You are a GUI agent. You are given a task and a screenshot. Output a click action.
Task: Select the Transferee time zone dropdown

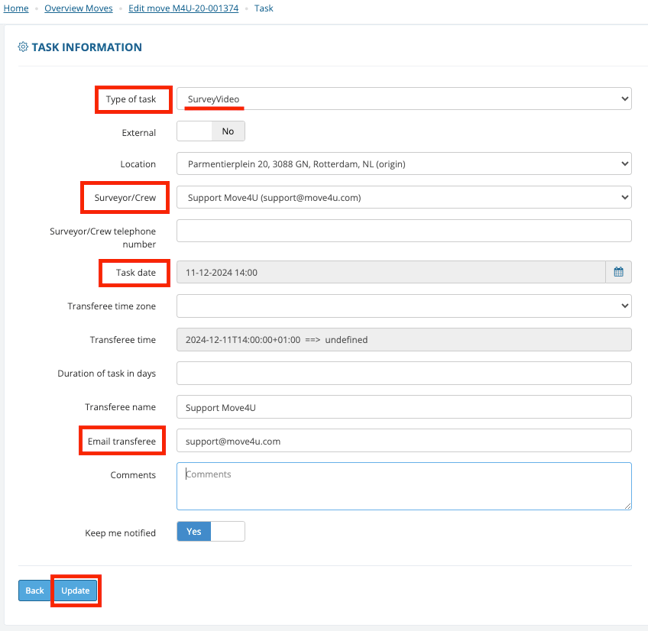click(404, 306)
